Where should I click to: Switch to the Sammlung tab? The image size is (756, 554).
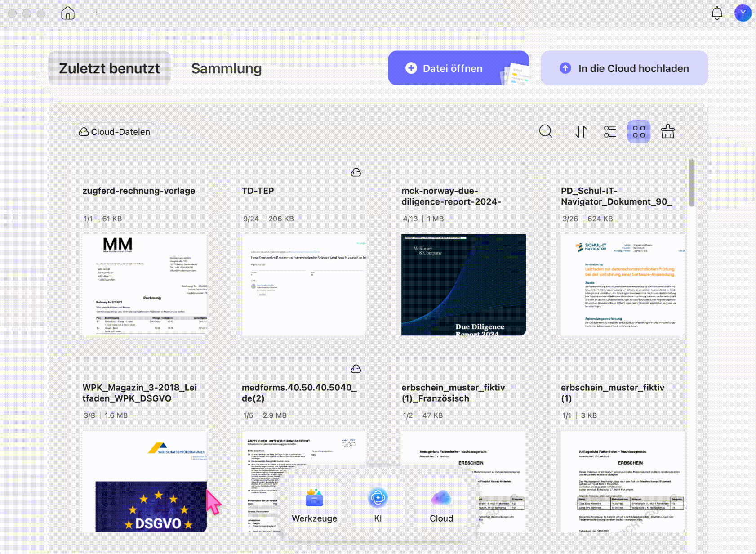(x=226, y=68)
